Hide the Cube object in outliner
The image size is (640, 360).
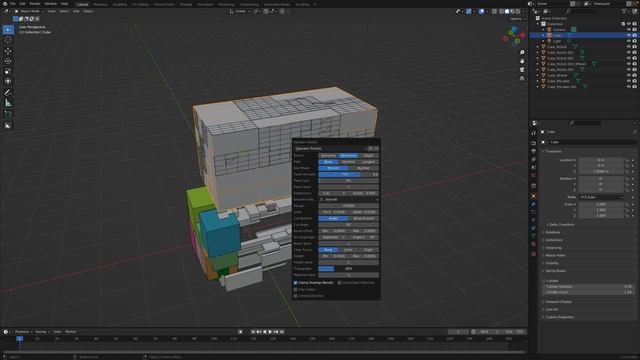point(629,36)
